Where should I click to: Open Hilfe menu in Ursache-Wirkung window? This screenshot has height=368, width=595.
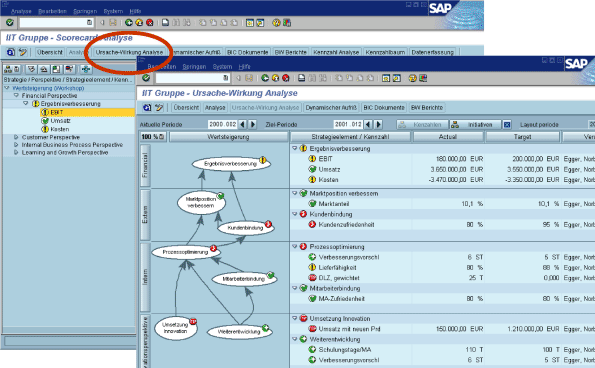point(245,67)
